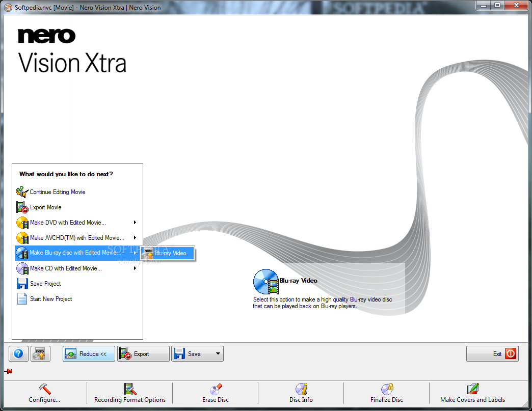Choose Blu-ray Video submenu entry
Image resolution: width=532 pixels, height=411 pixels.
(x=168, y=253)
